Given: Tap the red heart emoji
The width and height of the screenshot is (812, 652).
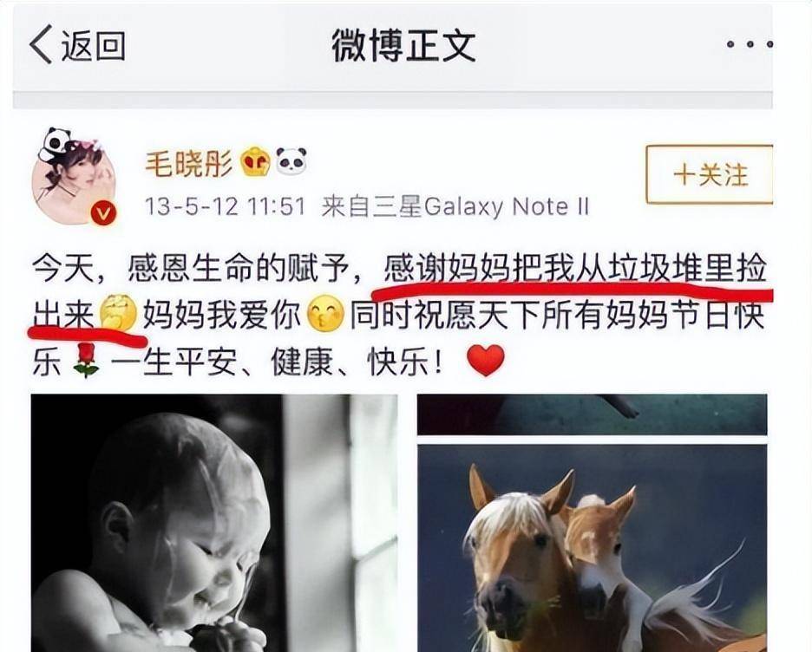Looking at the screenshot, I should tap(485, 361).
